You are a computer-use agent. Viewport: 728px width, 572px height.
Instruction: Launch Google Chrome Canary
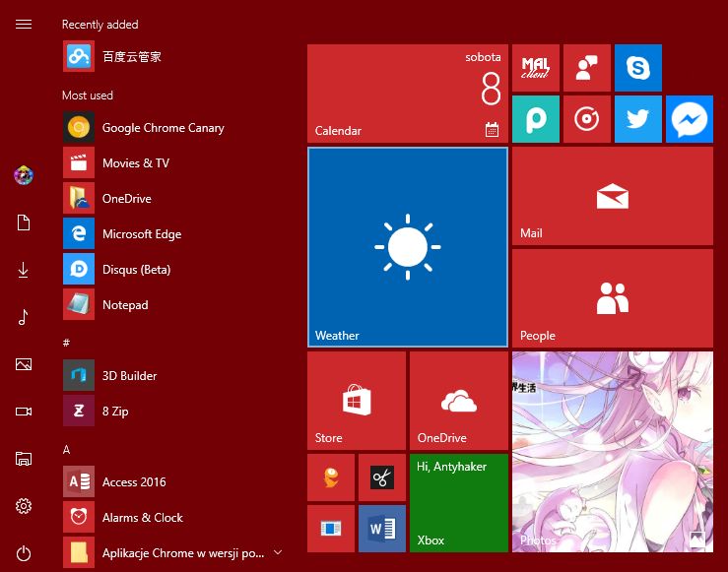click(x=175, y=128)
